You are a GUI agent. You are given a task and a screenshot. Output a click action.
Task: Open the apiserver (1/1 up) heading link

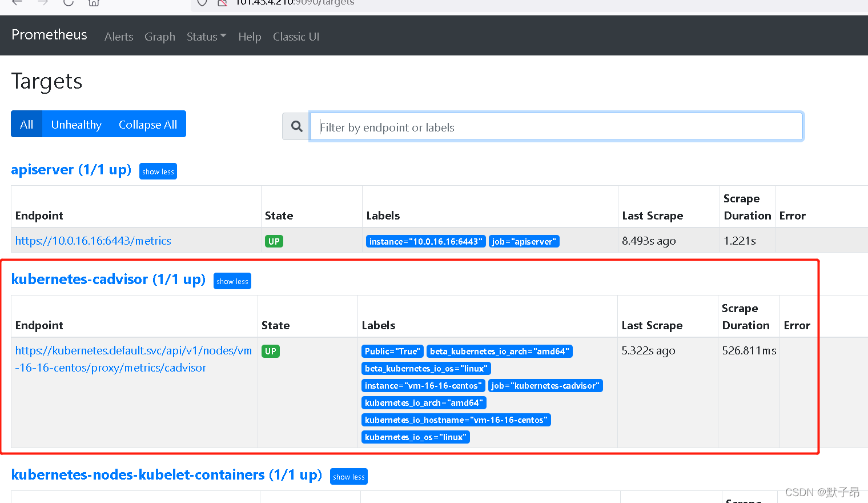71,170
